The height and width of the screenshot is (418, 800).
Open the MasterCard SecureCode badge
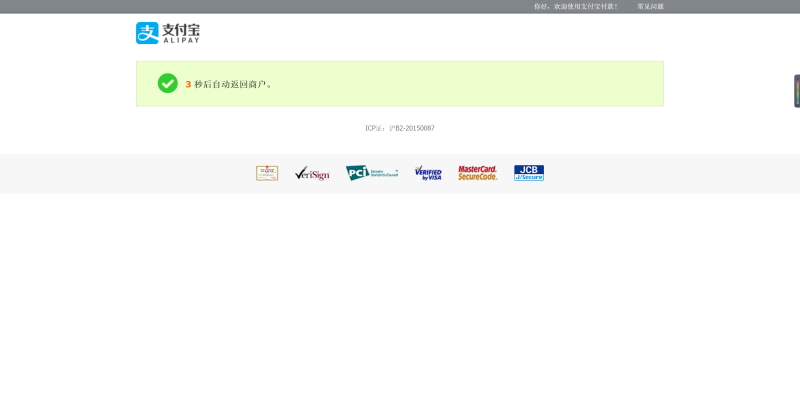(478, 173)
